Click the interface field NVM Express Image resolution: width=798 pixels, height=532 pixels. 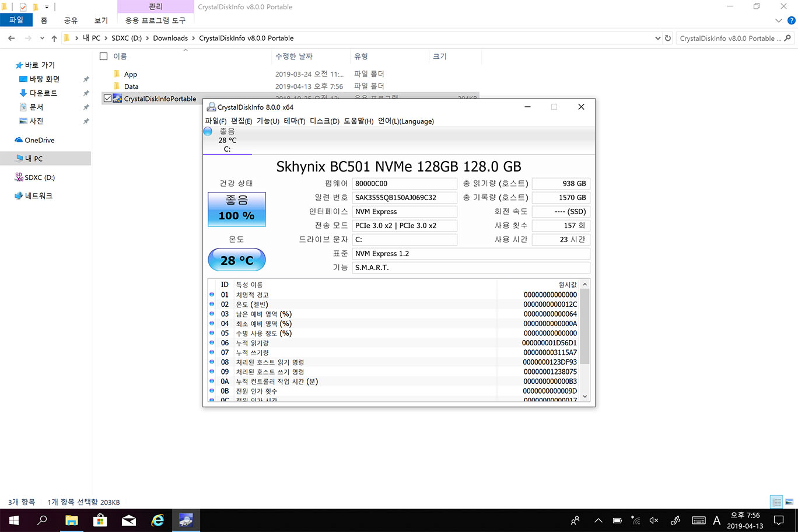[405, 211]
